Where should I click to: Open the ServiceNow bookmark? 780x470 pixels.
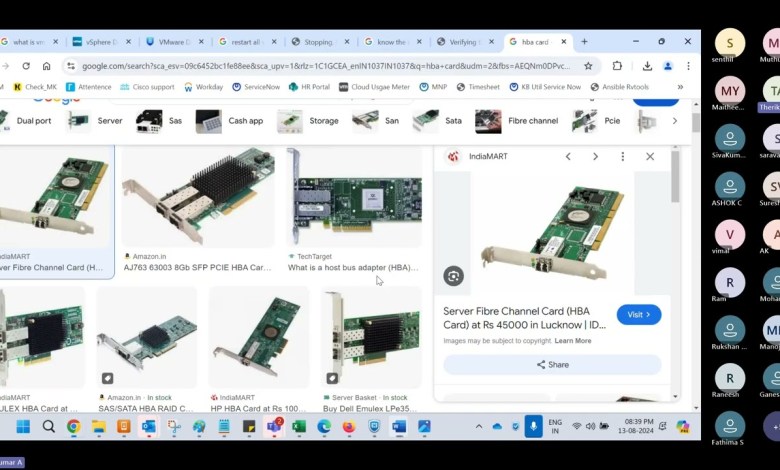[x=256, y=87]
